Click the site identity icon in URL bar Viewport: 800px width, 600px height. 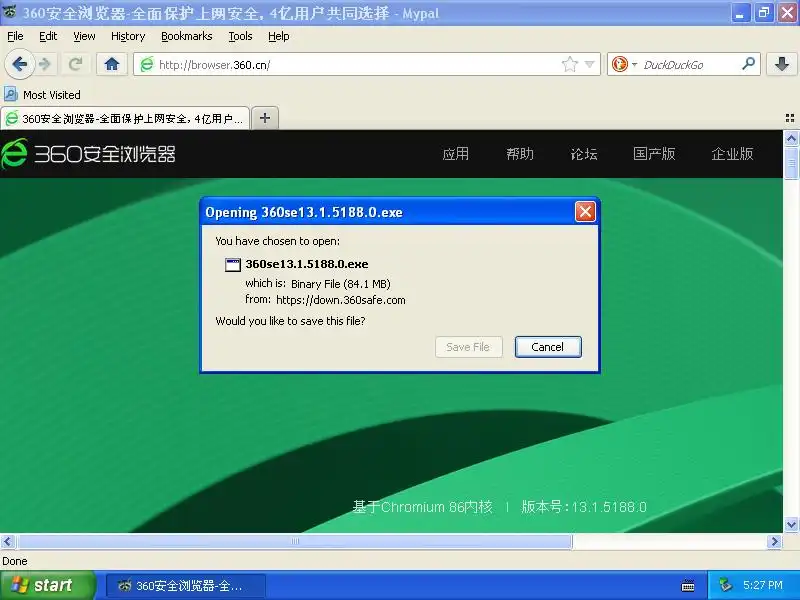pyautogui.click(x=147, y=64)
